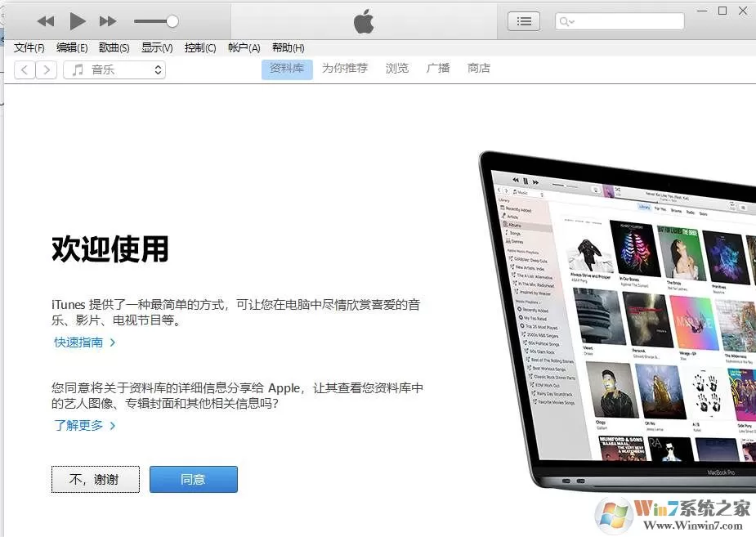Click the search magnifier icon
The height and width of the screenshot is (537, 756).
click(x=564, y=22)
